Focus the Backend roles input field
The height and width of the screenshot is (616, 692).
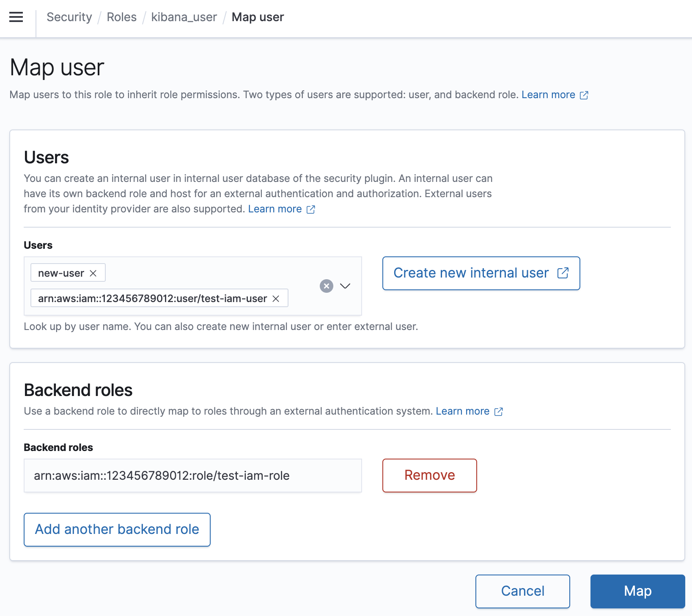click(x=193, y=476)
